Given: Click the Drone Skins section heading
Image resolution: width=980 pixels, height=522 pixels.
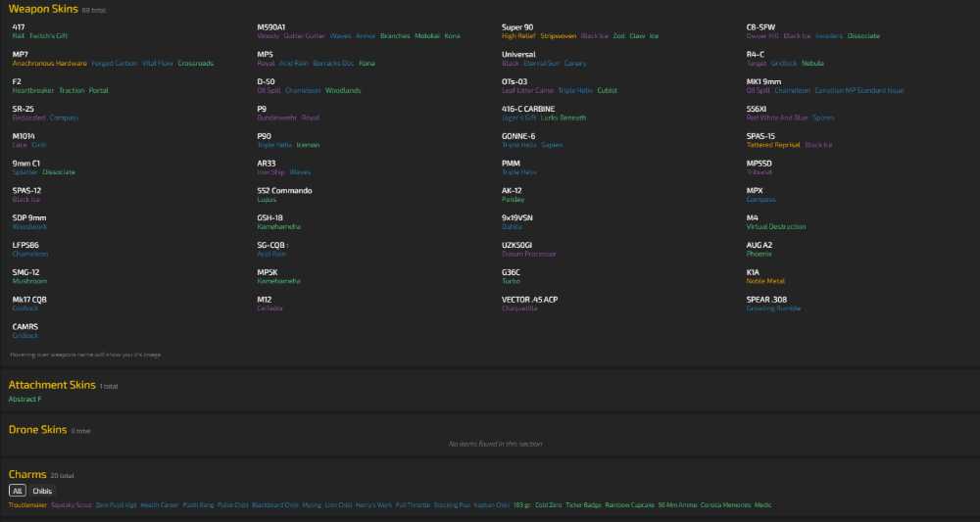Looking at the screenshot, I should pos(37,430).
